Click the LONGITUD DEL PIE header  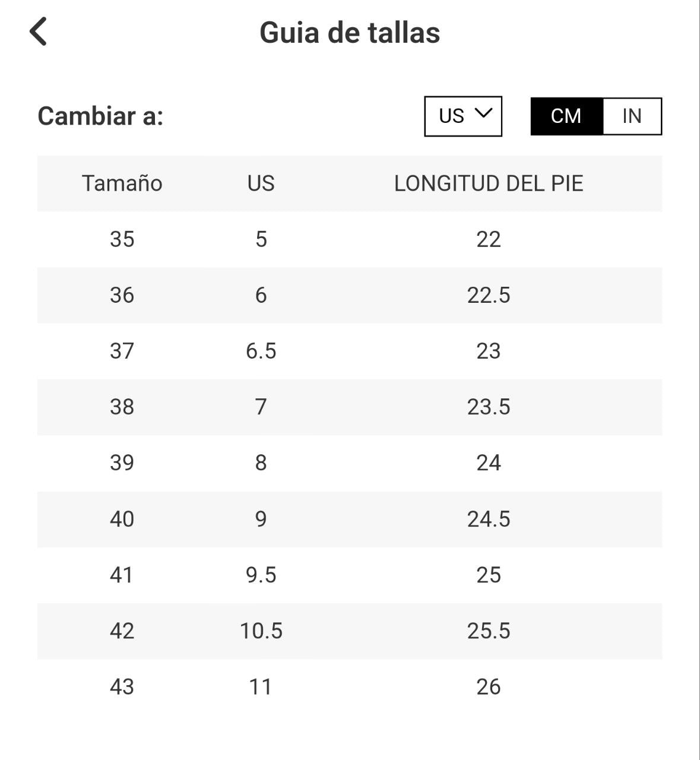(x=490, y=183)
